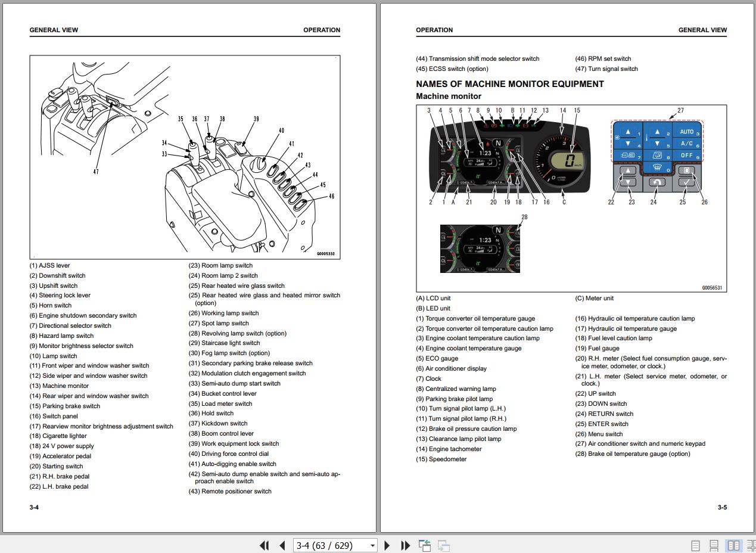The width and height of the screenshot is (756, 553).
Task: Go to the previous page
Action: pyautogui.click(x=282, y=545)
